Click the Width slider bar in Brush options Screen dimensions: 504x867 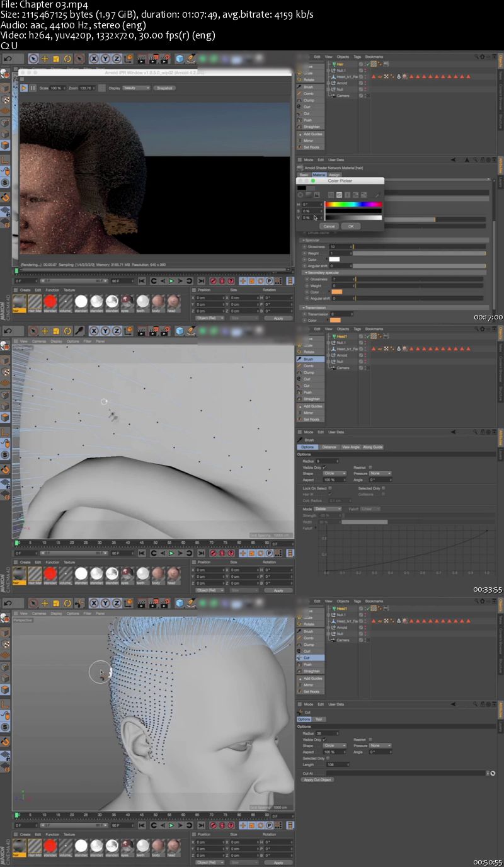click(x=364, y=522)
